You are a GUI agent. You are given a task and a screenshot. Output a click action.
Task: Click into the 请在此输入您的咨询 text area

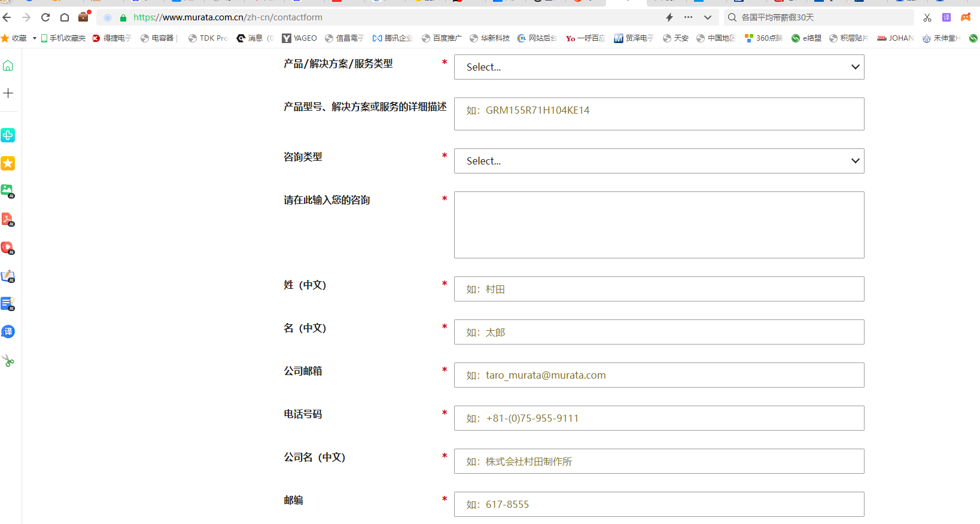[x=659, y=225]
